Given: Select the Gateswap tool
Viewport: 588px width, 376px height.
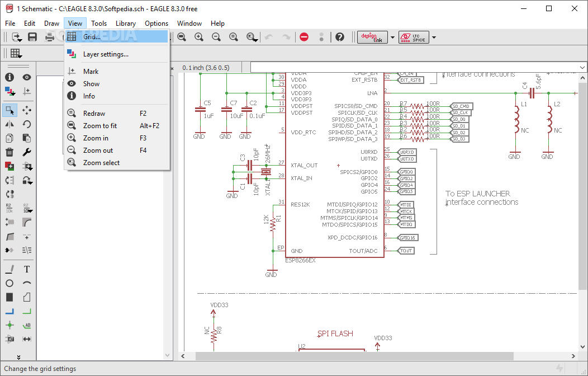Looking at the screenshot, I should 10,194.
